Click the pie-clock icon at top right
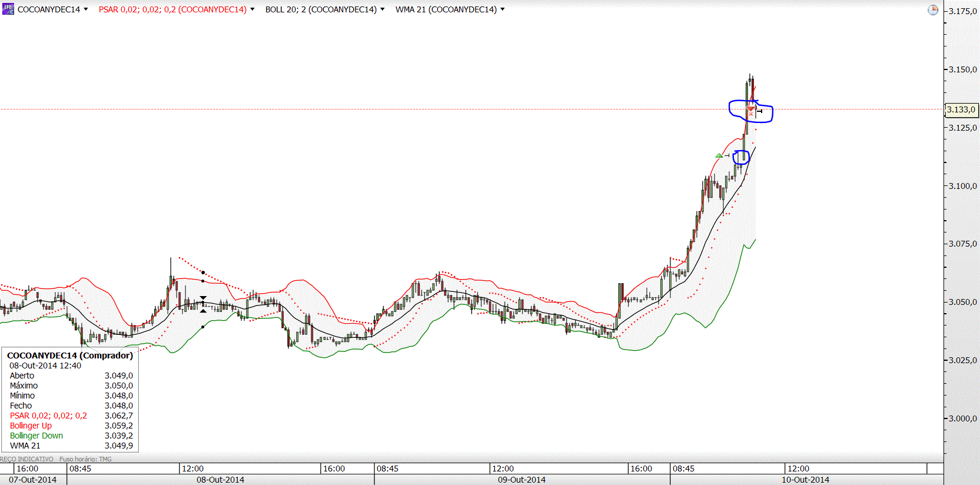The width and height of the screenshot is (980, 485). (x=933, y=10)
